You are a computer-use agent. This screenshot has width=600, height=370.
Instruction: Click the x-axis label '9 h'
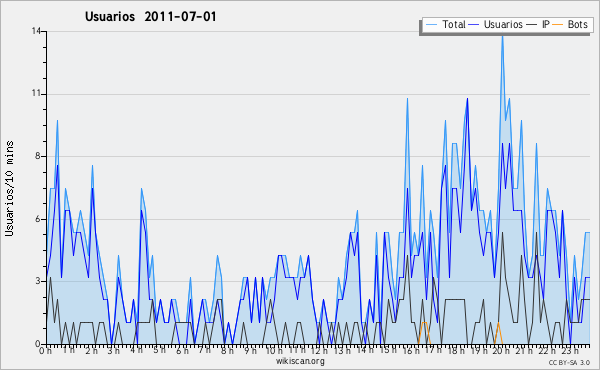250,351
